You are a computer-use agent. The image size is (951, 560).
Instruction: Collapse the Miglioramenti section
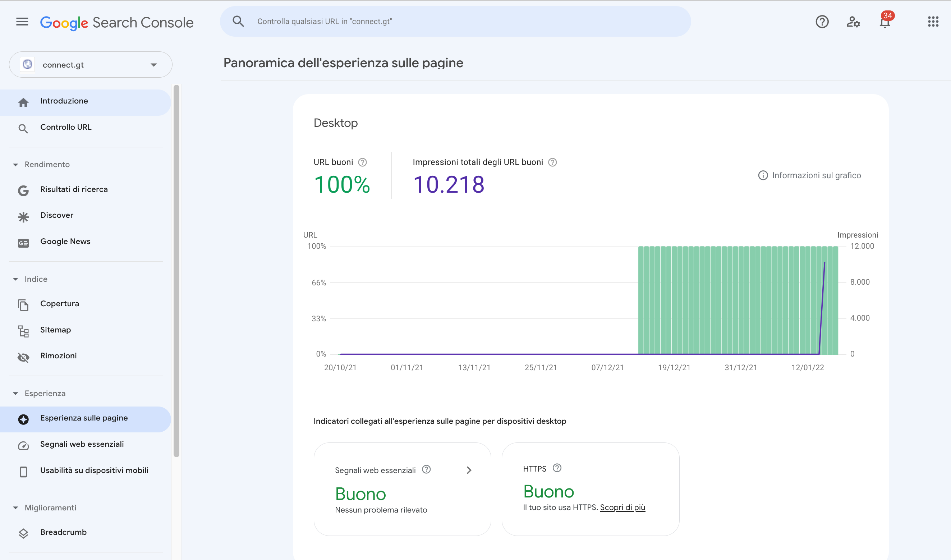tap(15, 508)
